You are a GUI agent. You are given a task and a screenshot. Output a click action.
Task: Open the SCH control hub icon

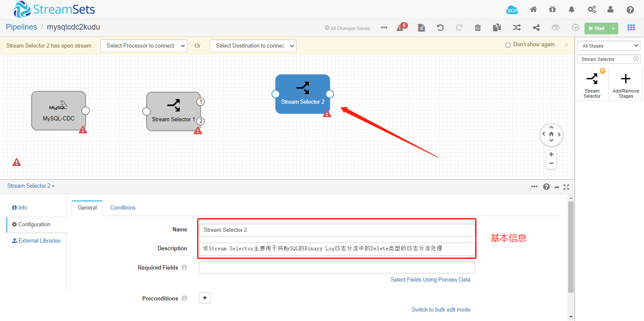(x=512, y=10)
